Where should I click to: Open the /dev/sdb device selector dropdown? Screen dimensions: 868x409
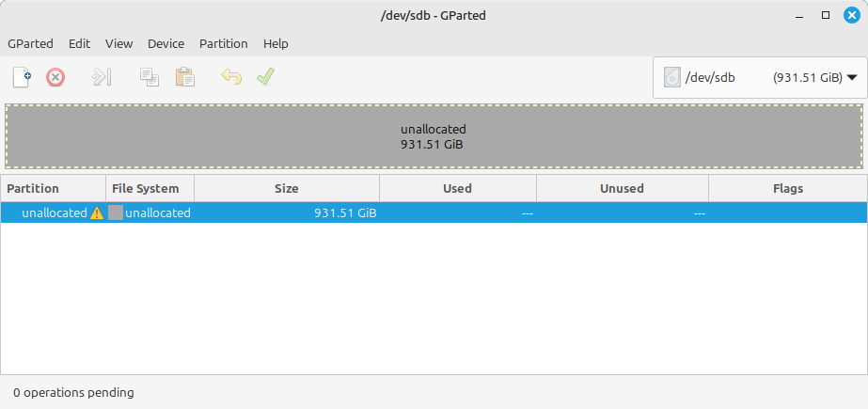pos(760,77)
